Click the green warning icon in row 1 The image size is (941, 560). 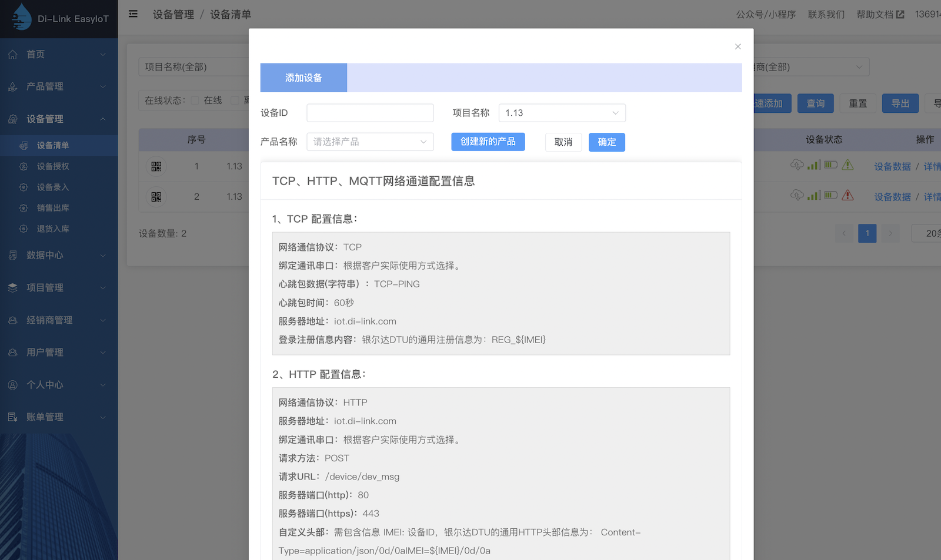847,165
